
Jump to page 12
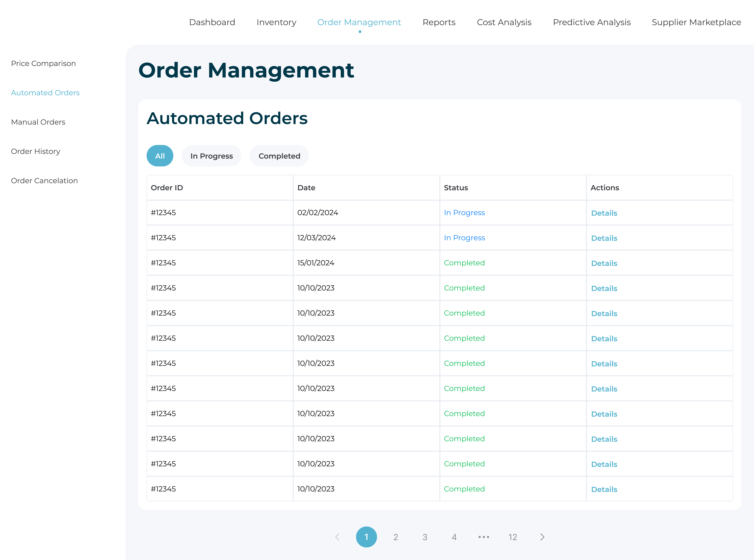click(x=513, y=537)
